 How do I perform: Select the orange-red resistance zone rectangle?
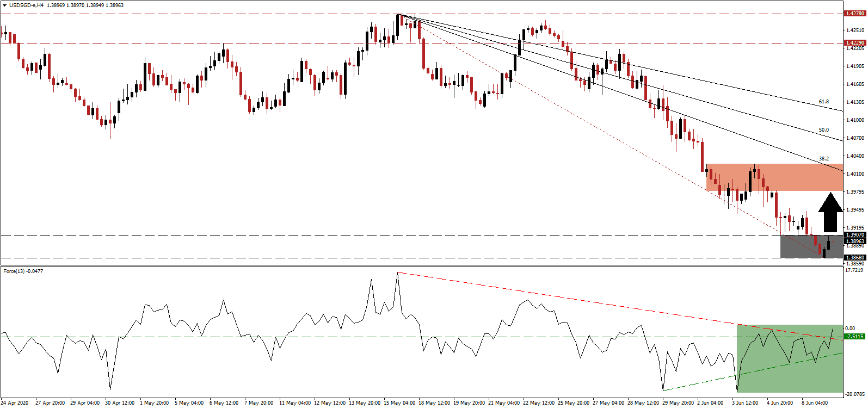pos(774,177)
